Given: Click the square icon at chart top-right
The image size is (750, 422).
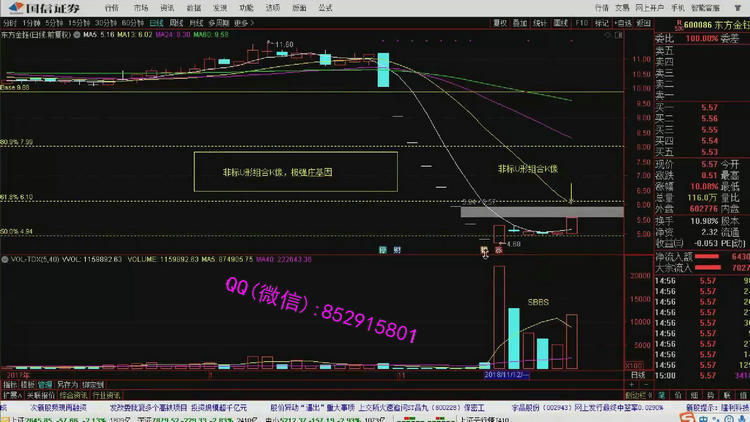Looking at the screenshot, I should pos(617,33).
